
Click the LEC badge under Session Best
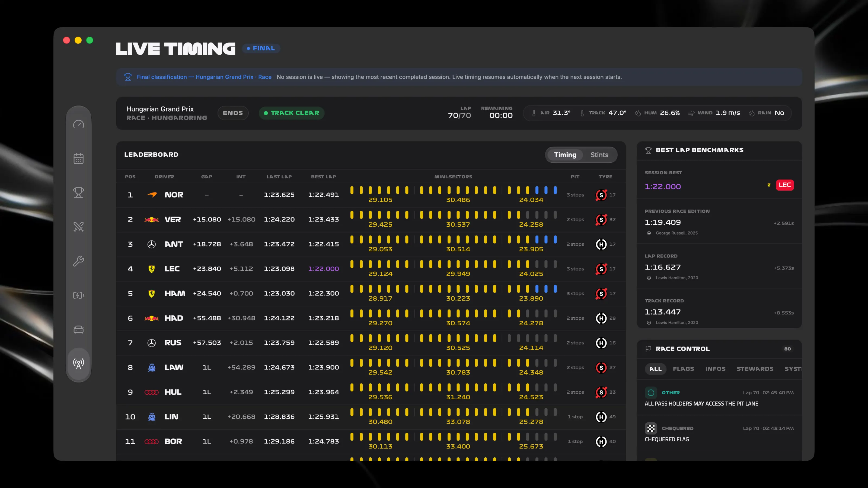(785, 185)
